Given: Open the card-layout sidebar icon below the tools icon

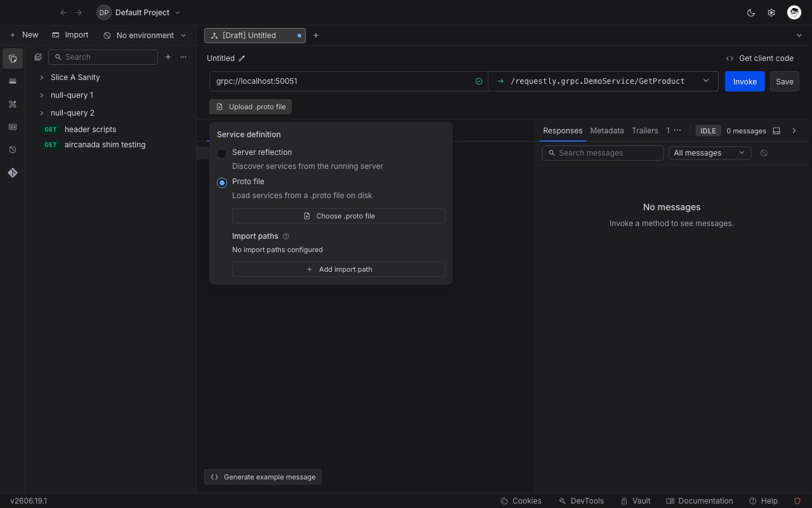Looking at the screenshot, I should click(13, 127).
